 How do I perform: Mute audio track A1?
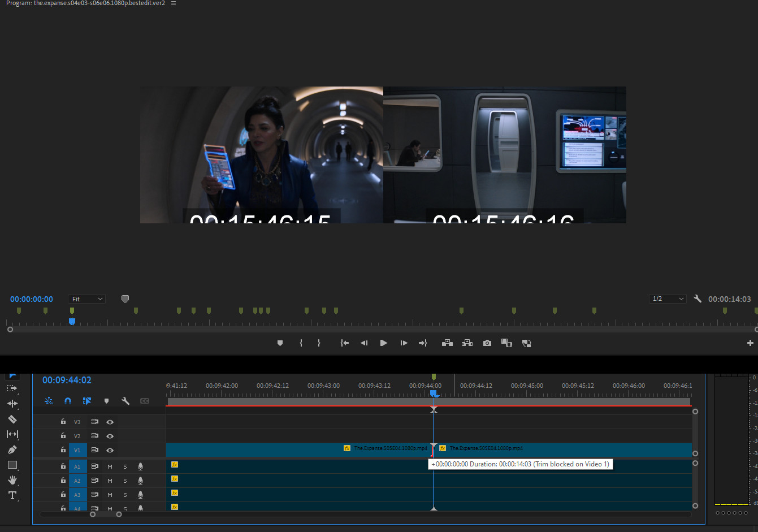[x=110, y=466]
